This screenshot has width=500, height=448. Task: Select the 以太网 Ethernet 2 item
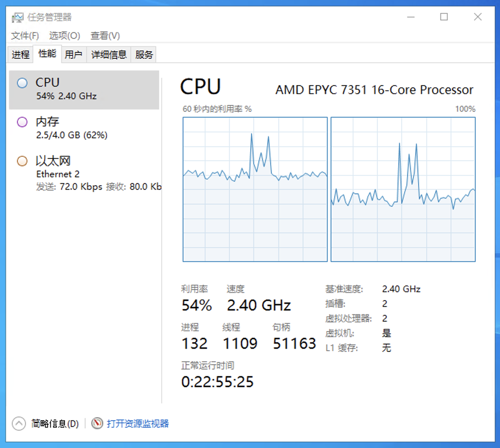coord(84,173)
